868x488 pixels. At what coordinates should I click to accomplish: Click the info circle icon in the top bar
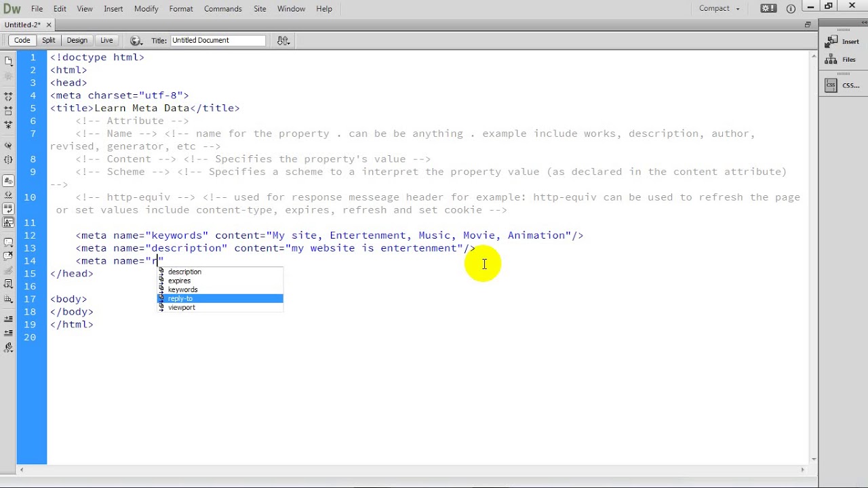(791, 9)
